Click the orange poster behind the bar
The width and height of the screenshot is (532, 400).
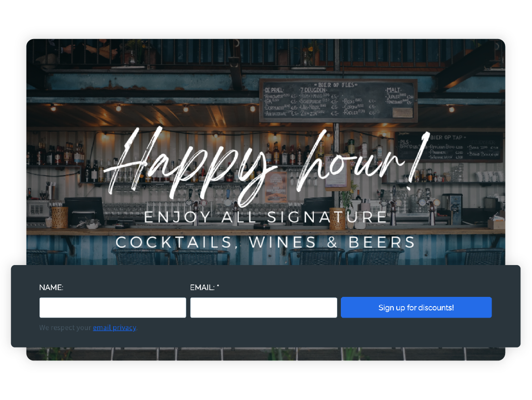pos(275,187)
